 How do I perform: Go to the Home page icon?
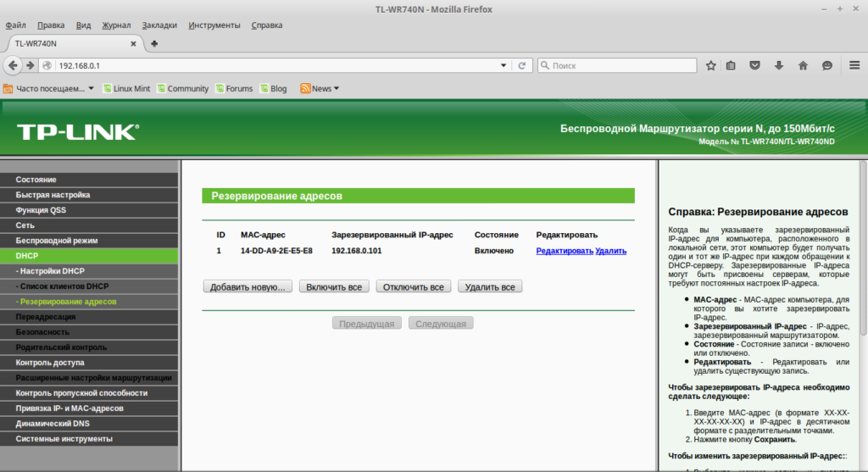tap(803, 65)
